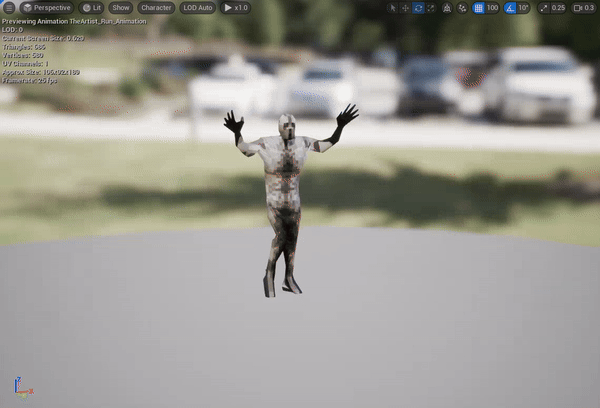600x408 pixels.
Task: Click the Show button
Action: coord(121,8)
